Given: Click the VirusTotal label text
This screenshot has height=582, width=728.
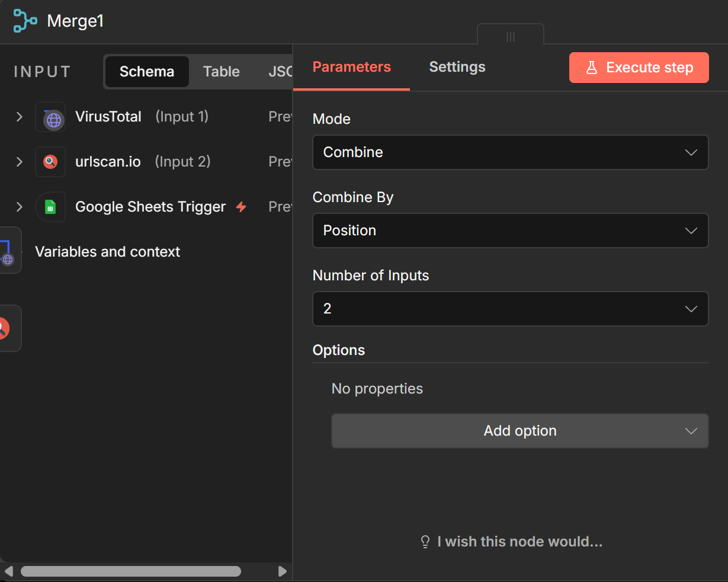Looking at the screenshot, I should [x=108, y=117].
